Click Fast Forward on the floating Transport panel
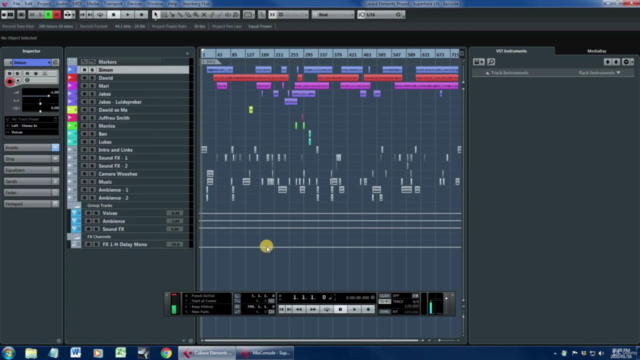This screenshot has height=360, width=640. coord(313,310)
